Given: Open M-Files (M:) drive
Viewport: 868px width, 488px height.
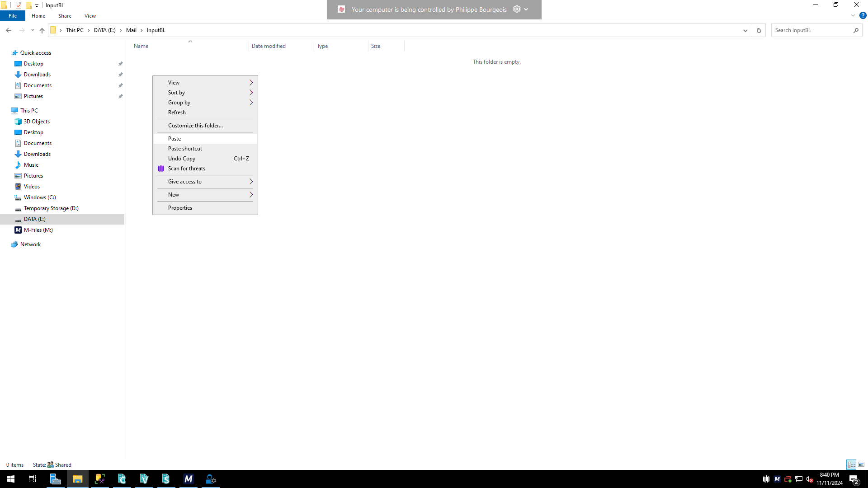Looking at the screenshot, I should pyautogui.click(x=38, y=230).
